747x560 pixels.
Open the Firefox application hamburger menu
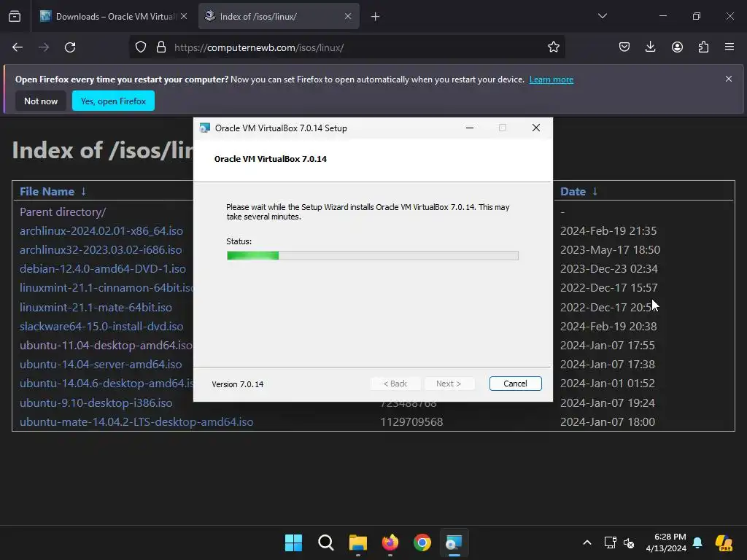pos(729,47)
